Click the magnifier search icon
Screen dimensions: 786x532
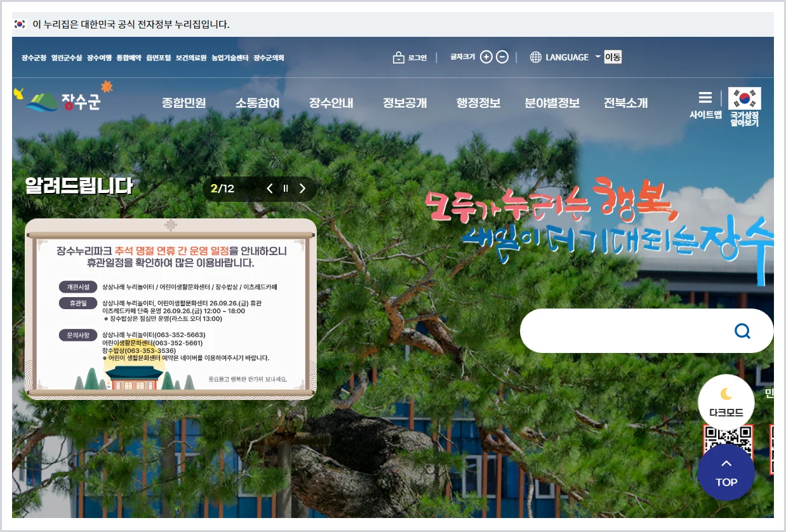(742, 331)
